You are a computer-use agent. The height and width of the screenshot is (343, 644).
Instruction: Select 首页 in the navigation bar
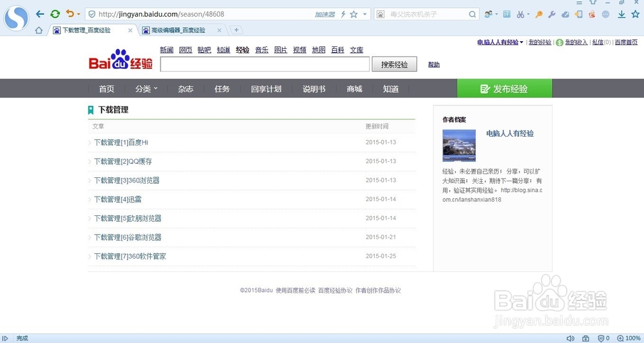pos(106,89)
